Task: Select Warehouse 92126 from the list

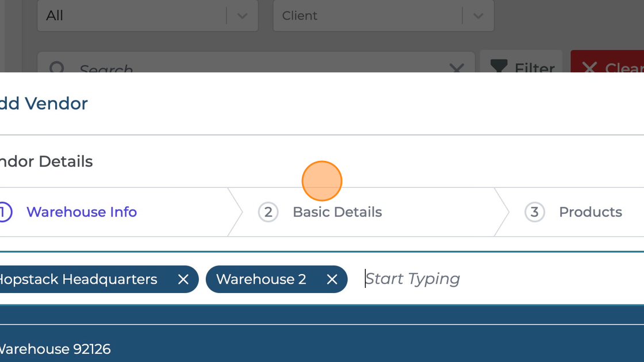Action: (x=55, y=349)
